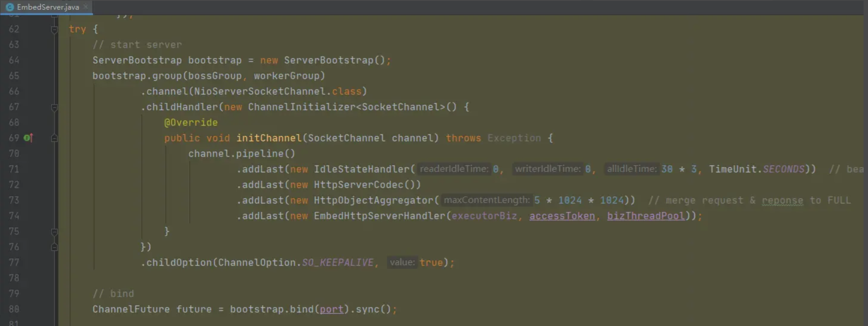Click the '// bind' comment
The image size is (868, 326).
pos(113,294)
